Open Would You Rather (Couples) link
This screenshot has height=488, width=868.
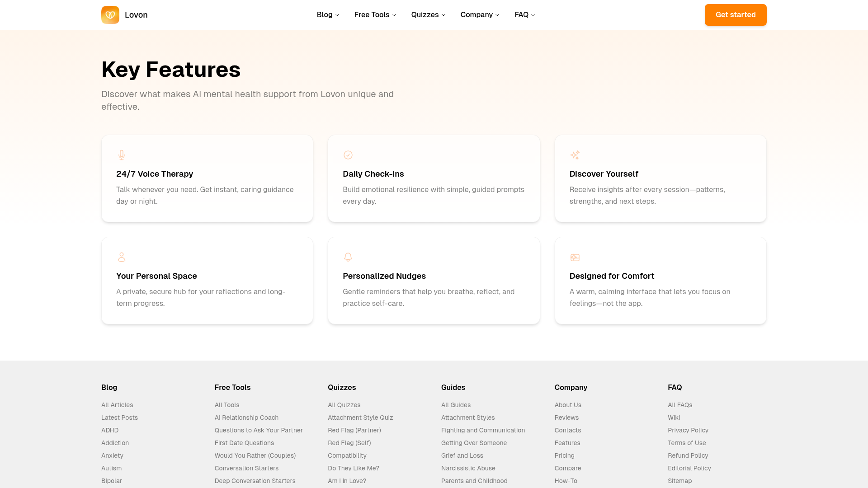point(255,455)
